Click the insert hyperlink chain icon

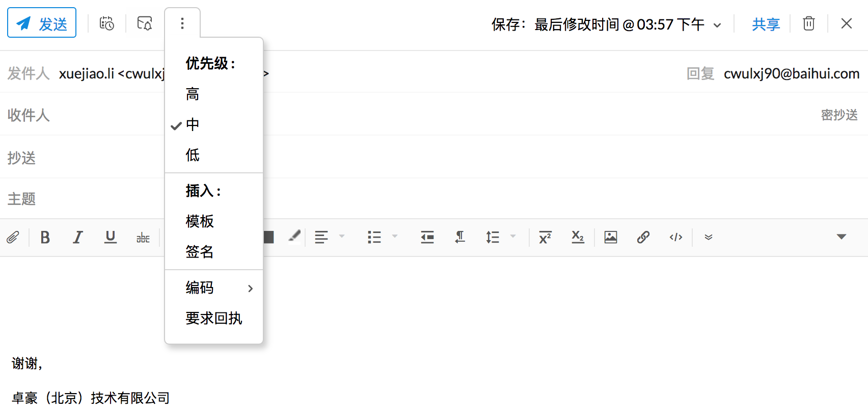(643, 237)
